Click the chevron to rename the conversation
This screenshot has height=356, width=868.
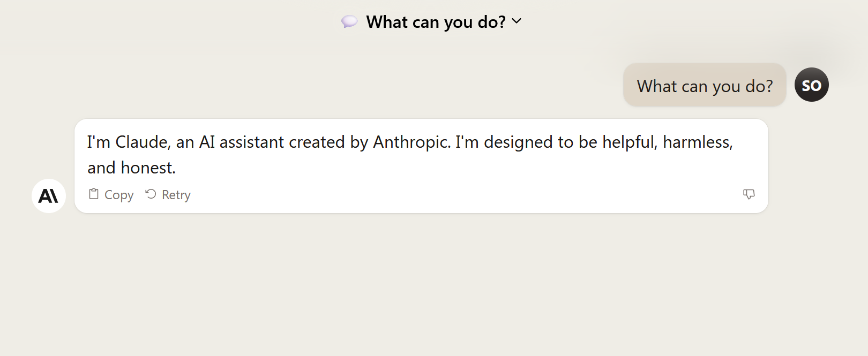pyautogui.click(x=517, y=22)
